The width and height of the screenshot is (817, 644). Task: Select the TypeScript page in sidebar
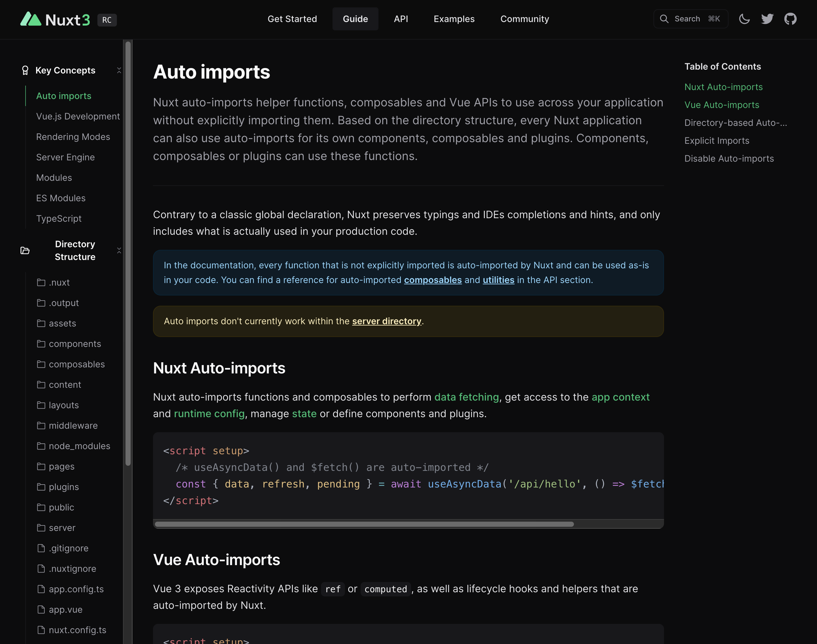coord(59,218)
